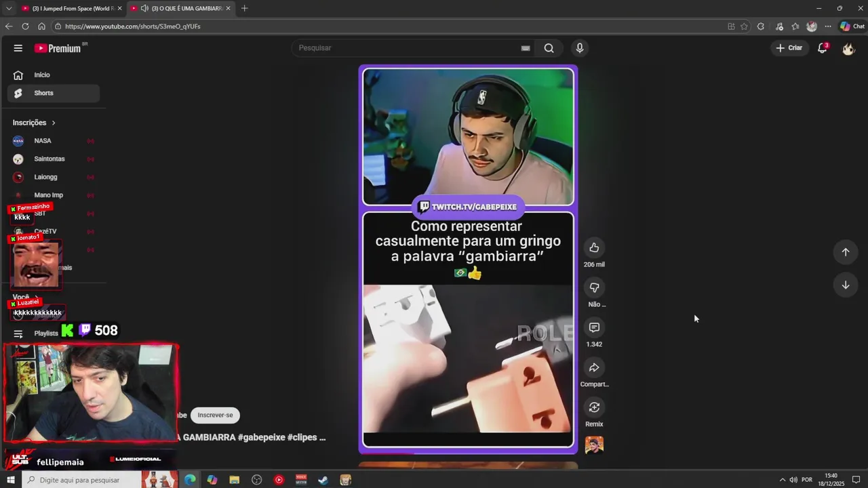
Task: Mute the tab via its speaker icon
Action: coord(144,8)
